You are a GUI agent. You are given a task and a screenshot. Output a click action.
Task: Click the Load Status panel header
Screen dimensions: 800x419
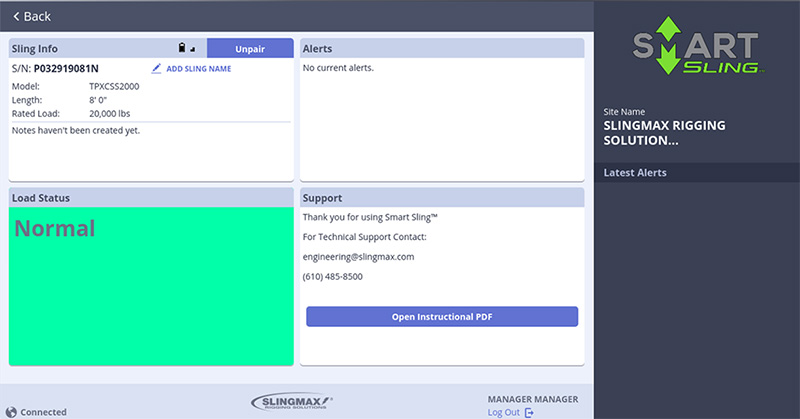(151, 198)
